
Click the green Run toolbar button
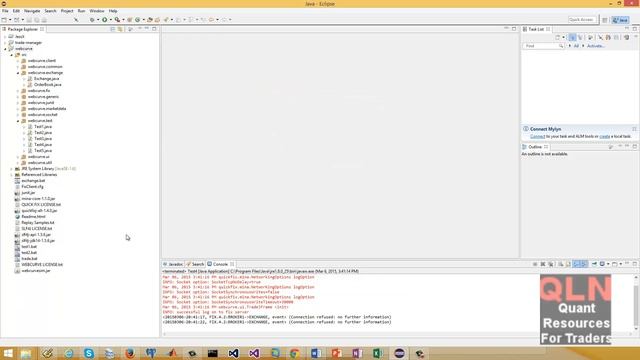point(104,20)
